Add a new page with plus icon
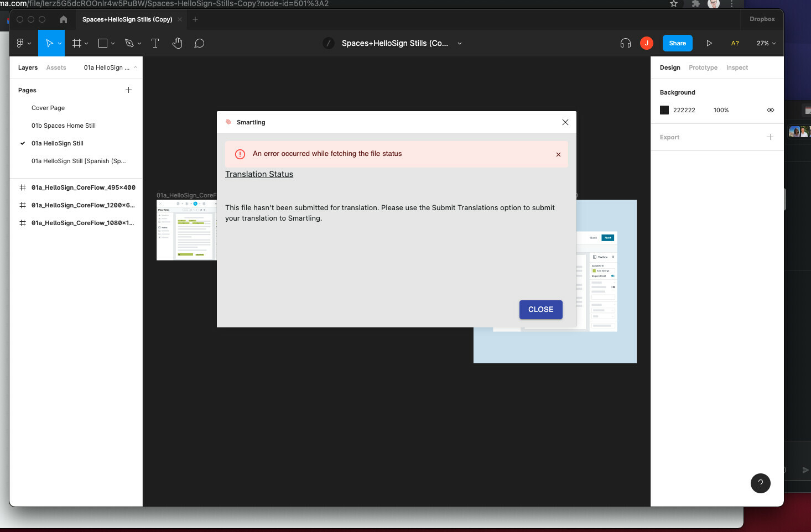Image resolution: width=811 pixels, height=532 pixels. 128,90
